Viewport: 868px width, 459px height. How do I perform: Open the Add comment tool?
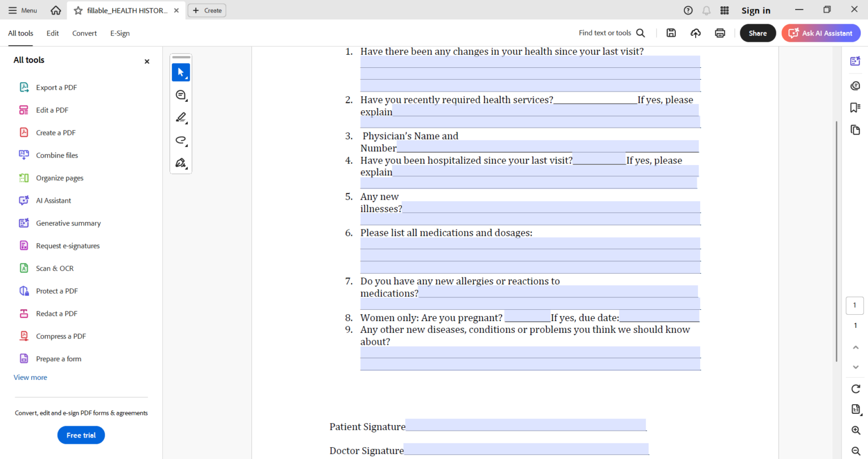pos(180,95)
